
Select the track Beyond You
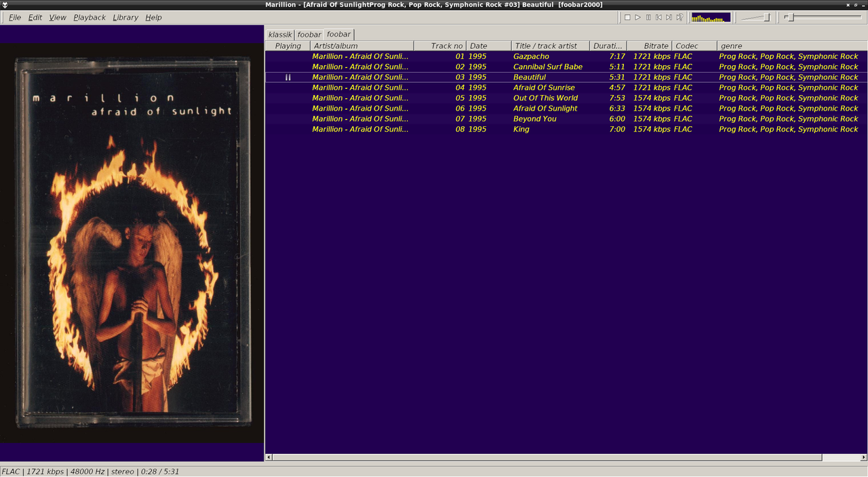pos(566,119)
